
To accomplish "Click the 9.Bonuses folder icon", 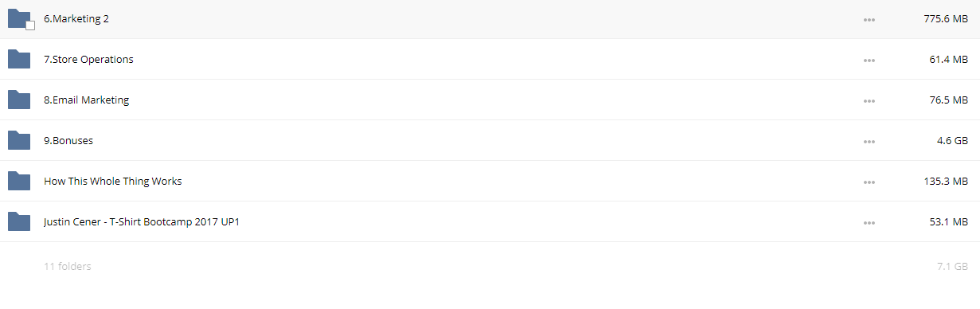I will click(x=18, y=140).
